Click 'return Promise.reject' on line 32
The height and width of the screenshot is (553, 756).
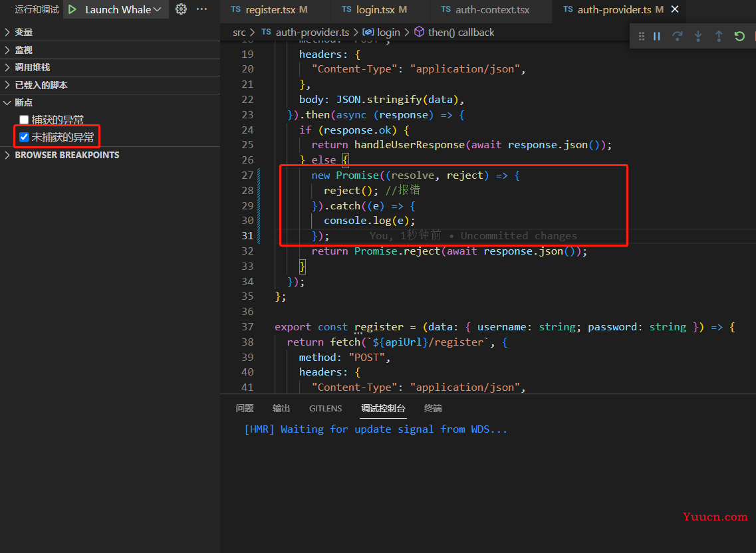click(x=376, y=251)
